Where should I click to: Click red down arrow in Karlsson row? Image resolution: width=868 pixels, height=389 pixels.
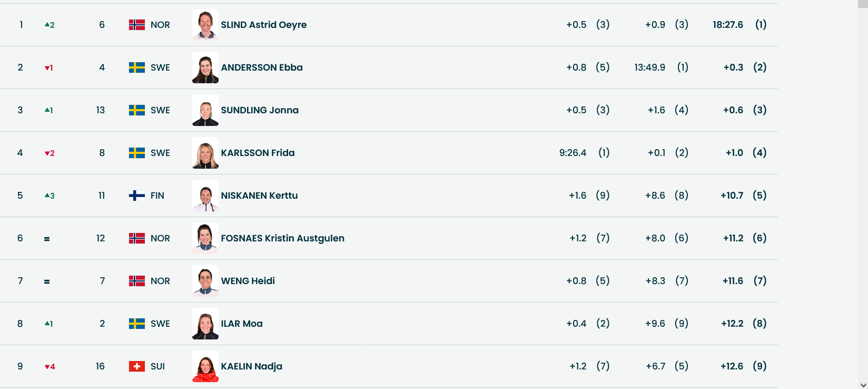pyautogui.click(x=47, y=153)
